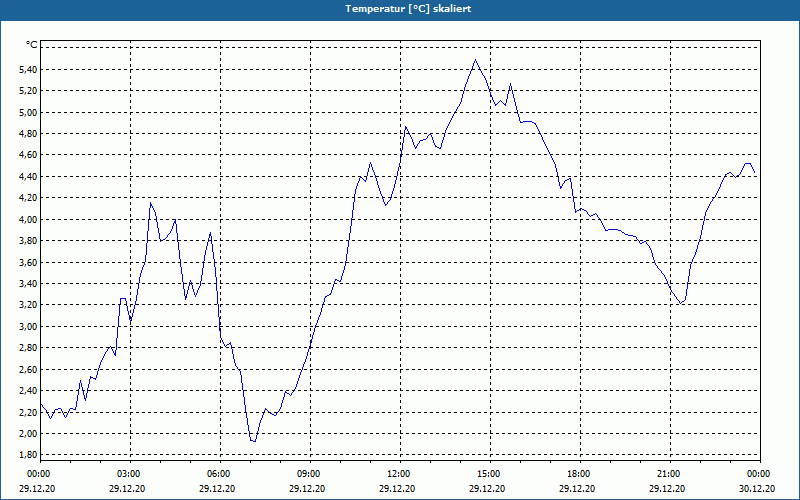Select the 3,40 y-axis label

click(28, 284)
